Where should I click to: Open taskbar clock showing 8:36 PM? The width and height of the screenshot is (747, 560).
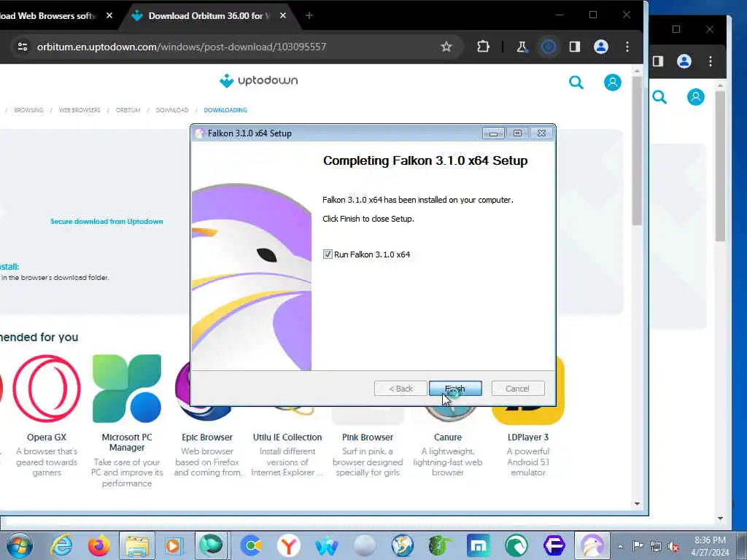pyautogui.click(x=710, y=546)
